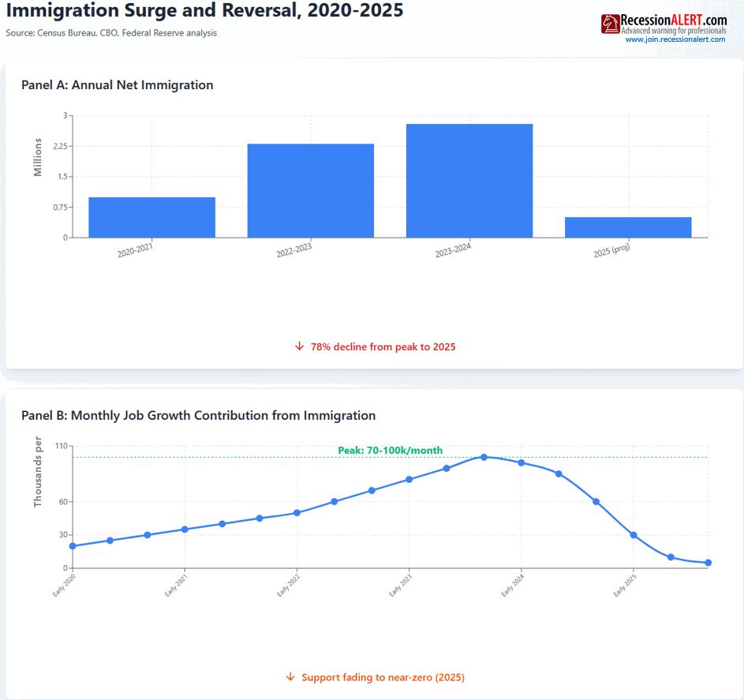This screenshot has width=744, height=700.
Task: Click the peak data point on the line chart
Action: (484, 457)
